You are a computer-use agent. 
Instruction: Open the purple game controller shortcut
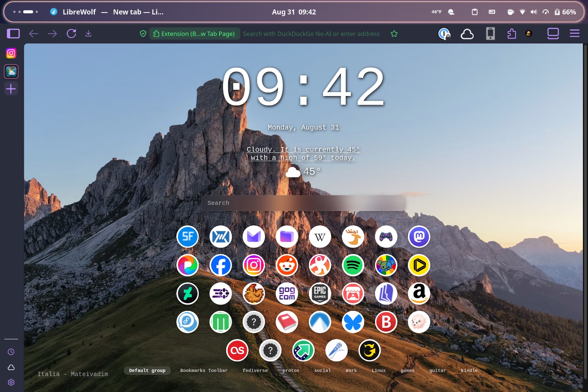pyautogui.click(x=386, y=237)
